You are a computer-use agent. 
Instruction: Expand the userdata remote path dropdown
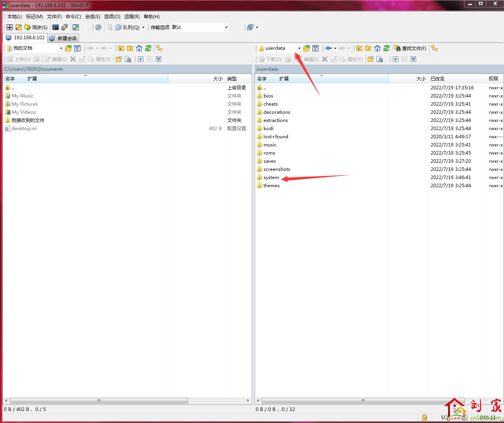click(299, 48)
